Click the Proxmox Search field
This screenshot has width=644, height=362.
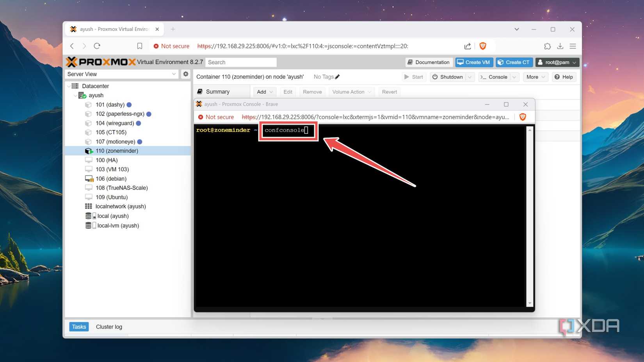point(241,62)
